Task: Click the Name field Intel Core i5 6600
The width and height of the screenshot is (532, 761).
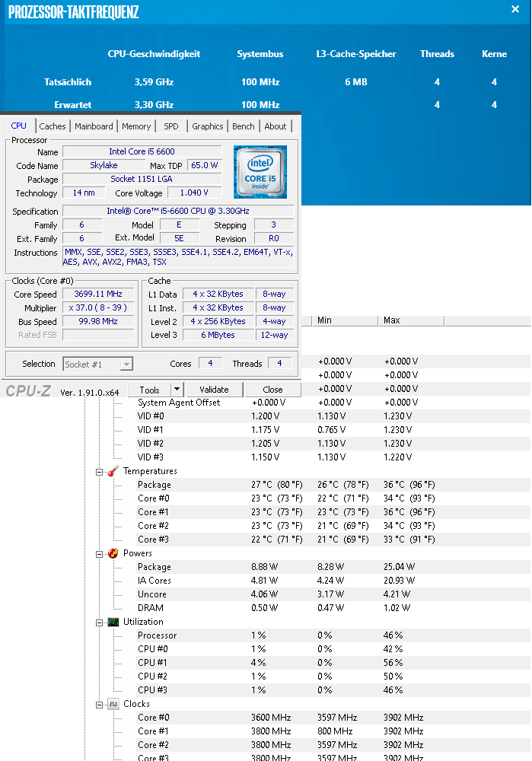Action: tap(142, 151)
